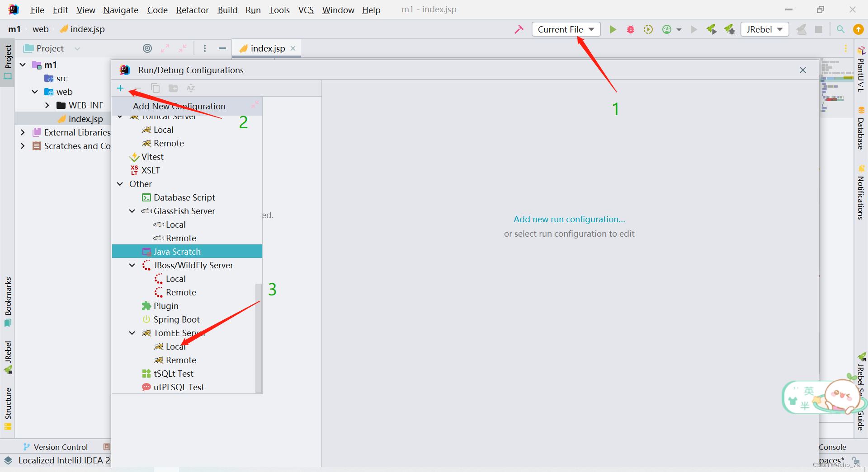The image size is (868, 472).
Task: Select Java Scratch configuration type
Action: point(187,252)
